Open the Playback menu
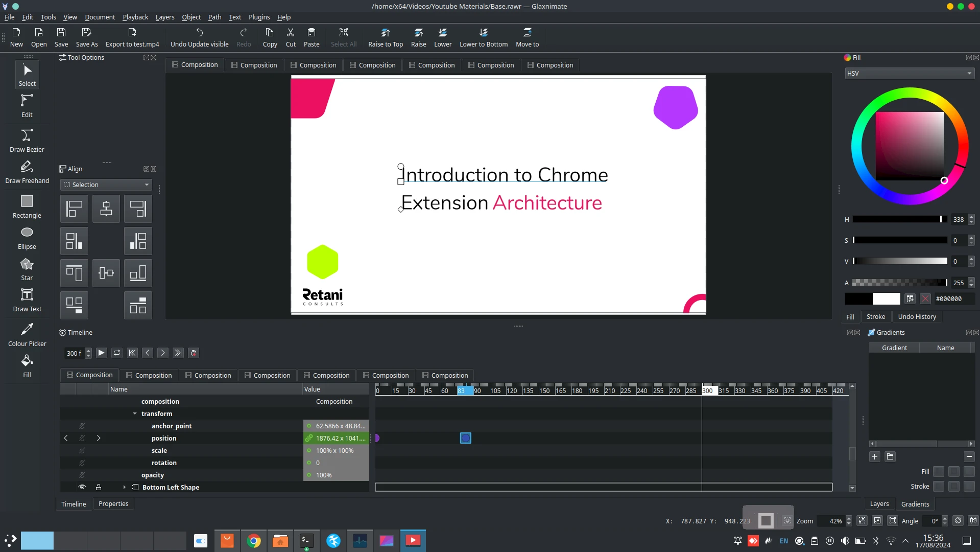The width and height of the screenshot is (980, 552). click(135, 17)
